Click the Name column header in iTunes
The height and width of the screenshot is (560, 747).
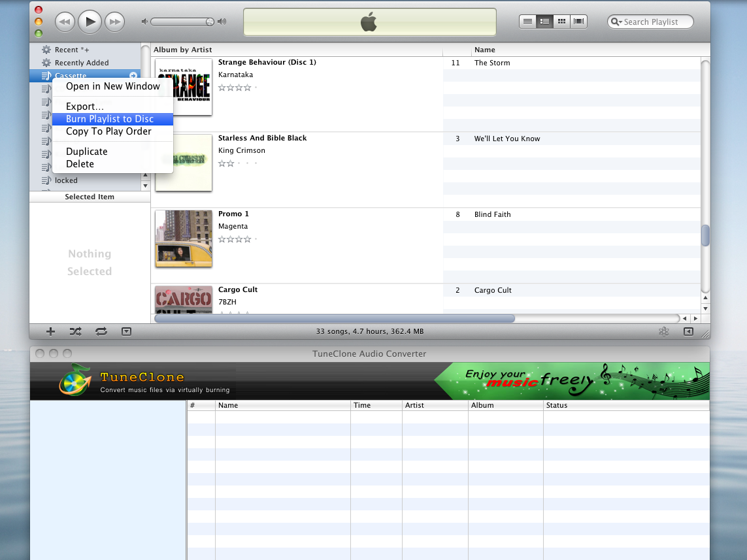point(586,50)
